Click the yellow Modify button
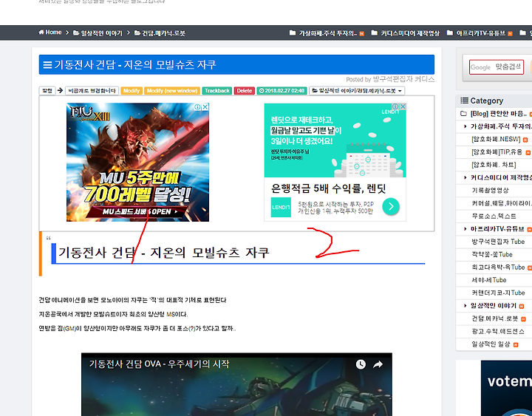 tap(132, 91)
